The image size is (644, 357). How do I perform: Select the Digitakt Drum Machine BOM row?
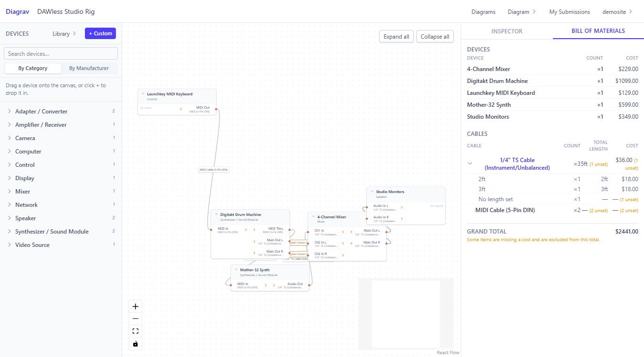552,81
